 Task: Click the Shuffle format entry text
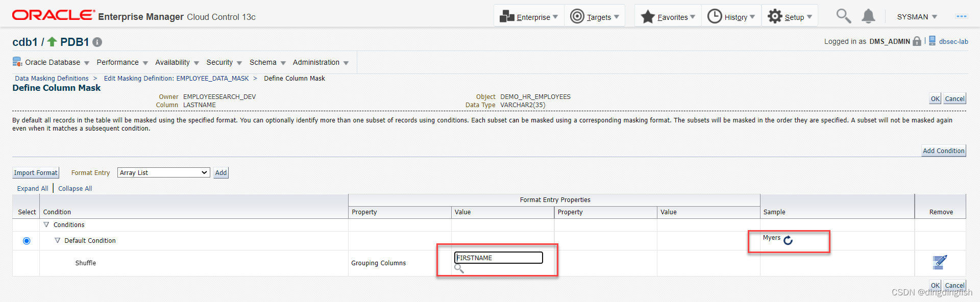click(85, 263)
